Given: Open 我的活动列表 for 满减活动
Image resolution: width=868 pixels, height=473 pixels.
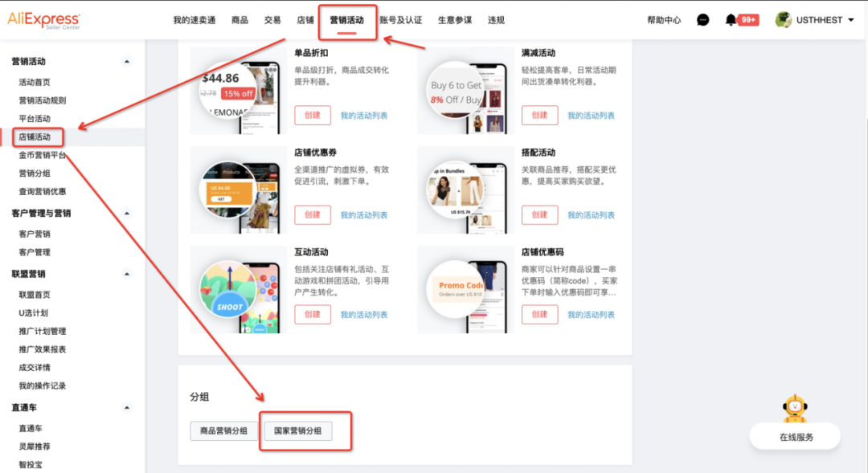Looking at the screenshot, I should [x=591, y=116].
